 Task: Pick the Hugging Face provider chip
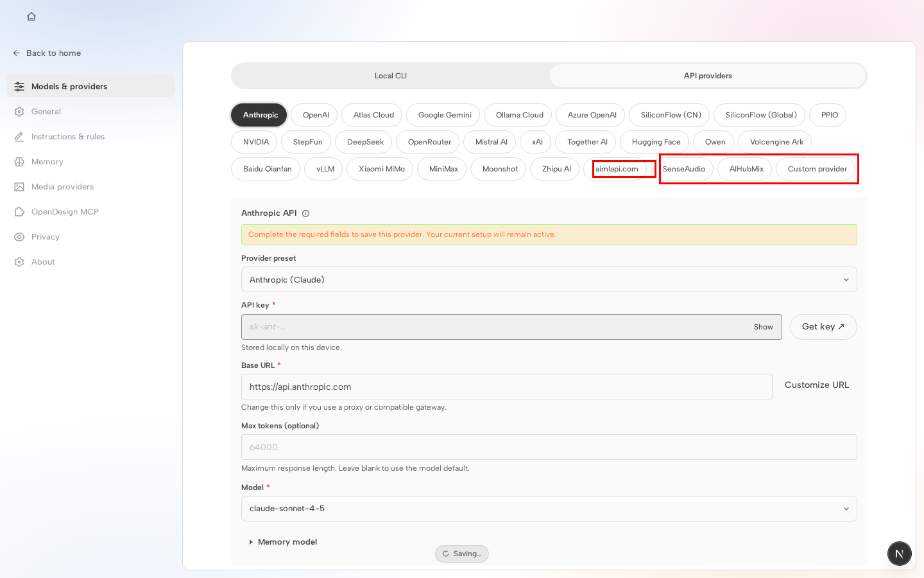(656, 142)
